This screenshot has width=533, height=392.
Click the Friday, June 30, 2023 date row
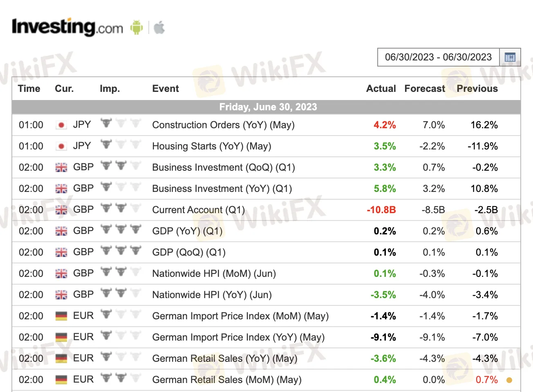tap(268, 107)
